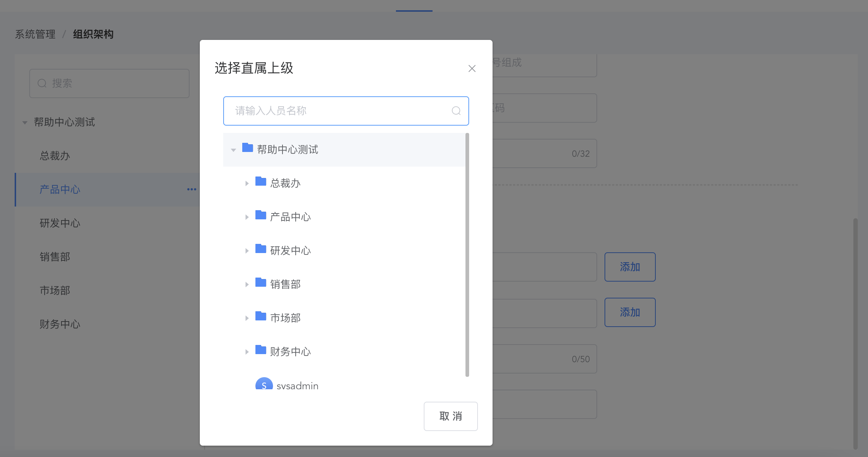Select 销售部 label in dialog tree
The width and height of the screenshot is (868, 457).
click(285, 284)
